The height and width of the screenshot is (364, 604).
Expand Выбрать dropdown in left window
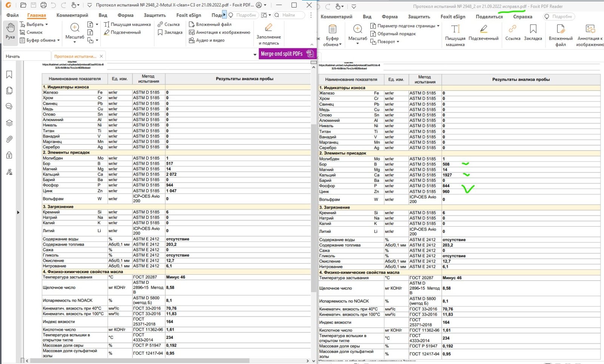[x=46, y=25]
